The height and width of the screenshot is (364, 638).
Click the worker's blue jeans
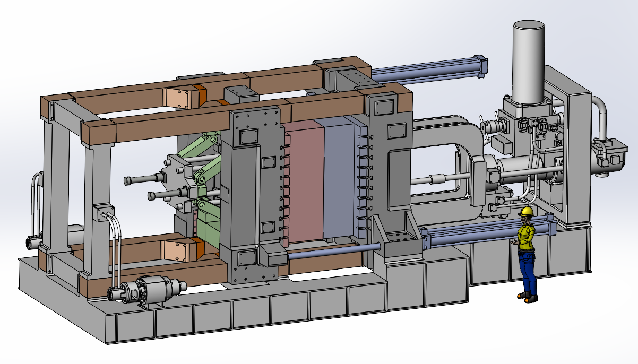point(525,265)
